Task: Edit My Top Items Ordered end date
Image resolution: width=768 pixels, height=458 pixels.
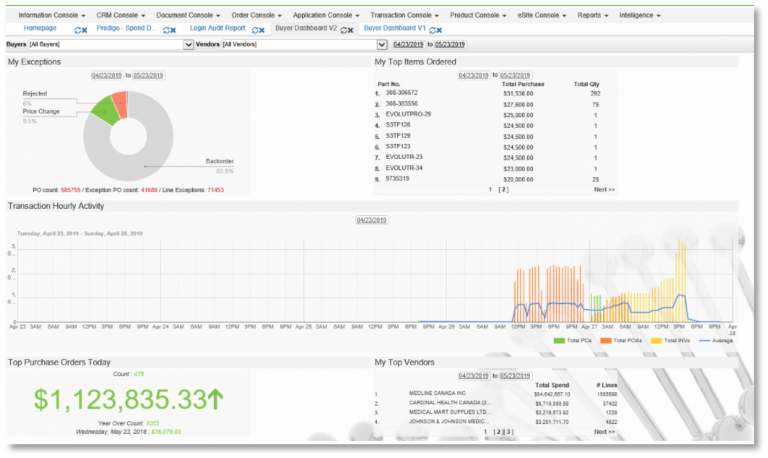Action: (x=515, y=75)
